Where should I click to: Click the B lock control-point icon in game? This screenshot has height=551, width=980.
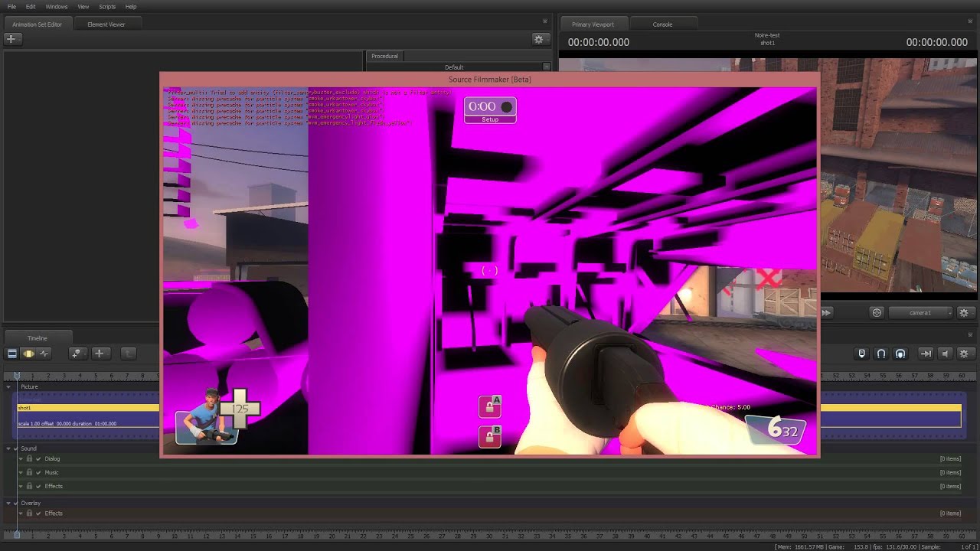pos(490,435)
